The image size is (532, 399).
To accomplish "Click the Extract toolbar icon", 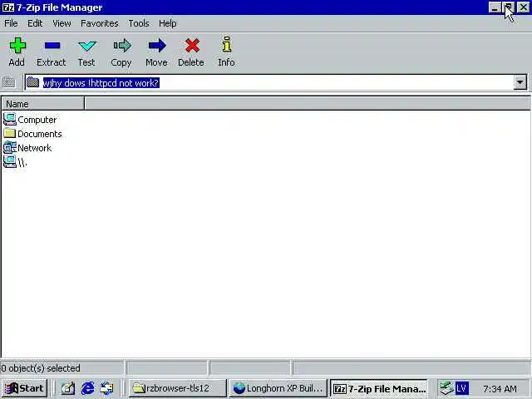I will click(x=52, y=46).
